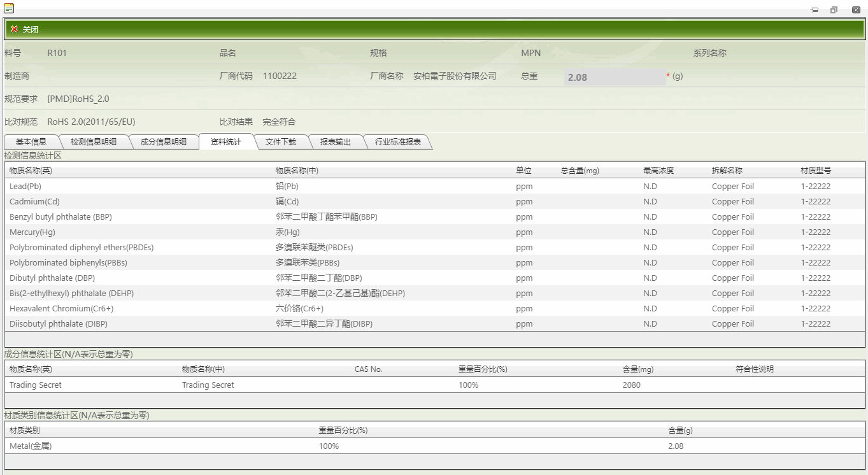This screenshot has width=868, height=475.
Task: Click the Trading Secret English name cell
Action: [36, 385]
